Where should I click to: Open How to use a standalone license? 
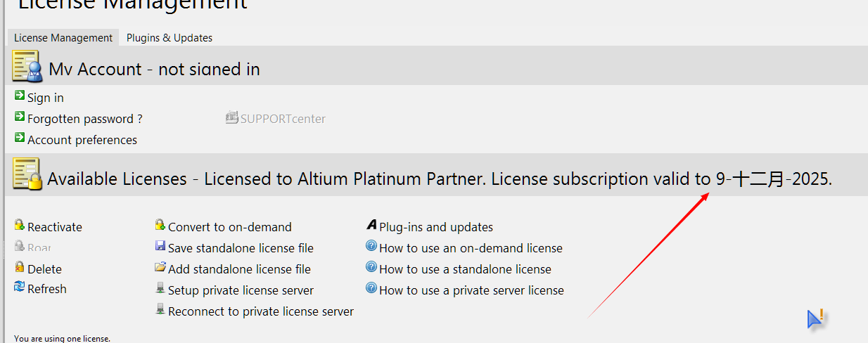click(465, 269)
